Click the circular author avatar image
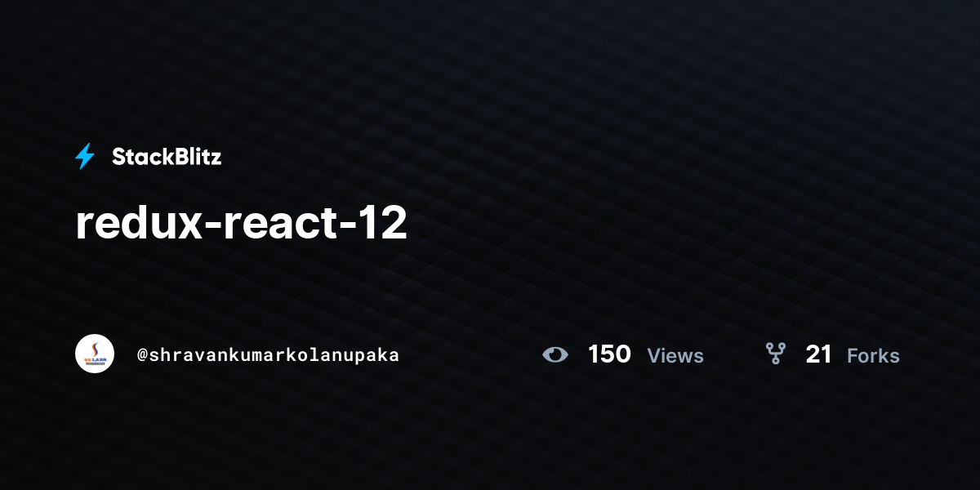 [95, 354]
